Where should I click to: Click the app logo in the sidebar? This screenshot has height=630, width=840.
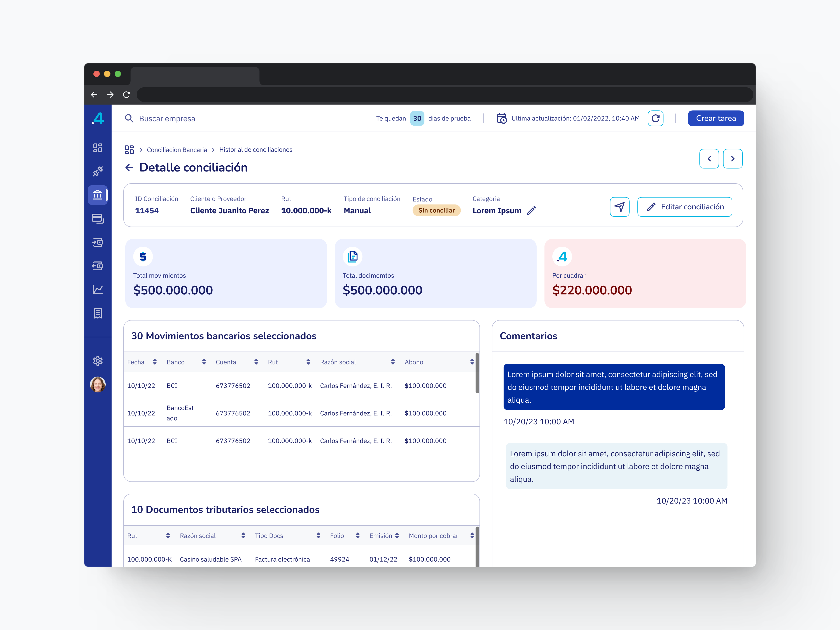coord(98,119)
